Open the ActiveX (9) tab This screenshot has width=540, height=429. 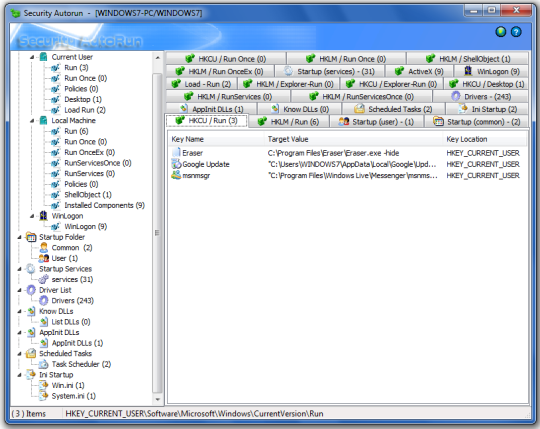[x=419, y=71]
